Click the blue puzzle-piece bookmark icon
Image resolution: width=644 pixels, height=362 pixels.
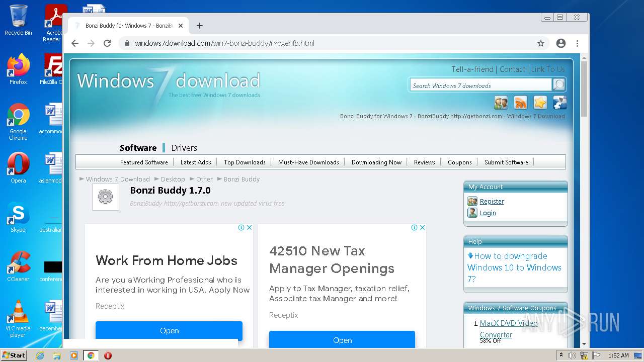point(560,103)
